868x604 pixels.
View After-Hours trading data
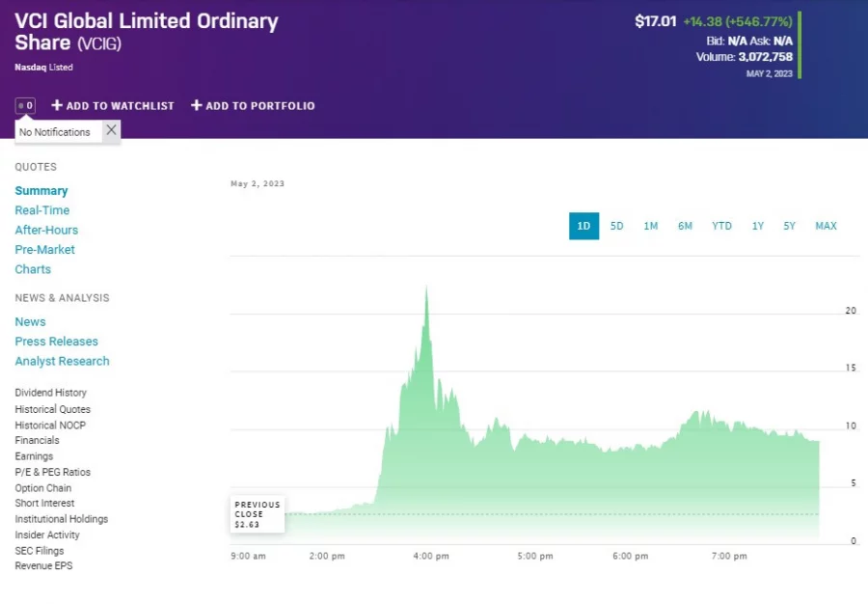(x=46, y=230)
